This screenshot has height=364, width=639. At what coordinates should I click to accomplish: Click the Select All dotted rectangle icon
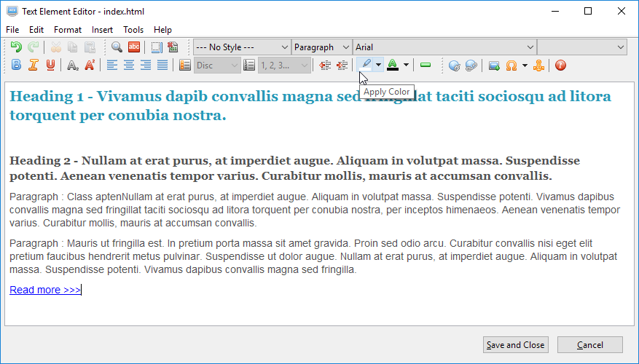coord(156,47)
